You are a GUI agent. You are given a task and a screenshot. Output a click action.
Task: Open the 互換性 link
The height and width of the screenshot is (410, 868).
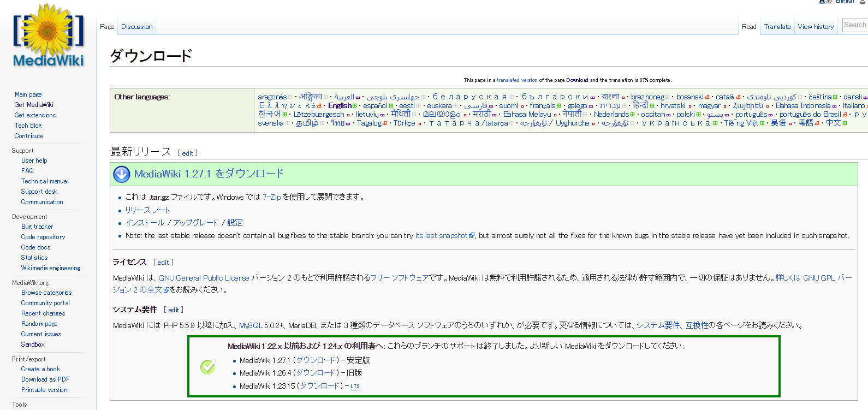[x=697, y=325]
